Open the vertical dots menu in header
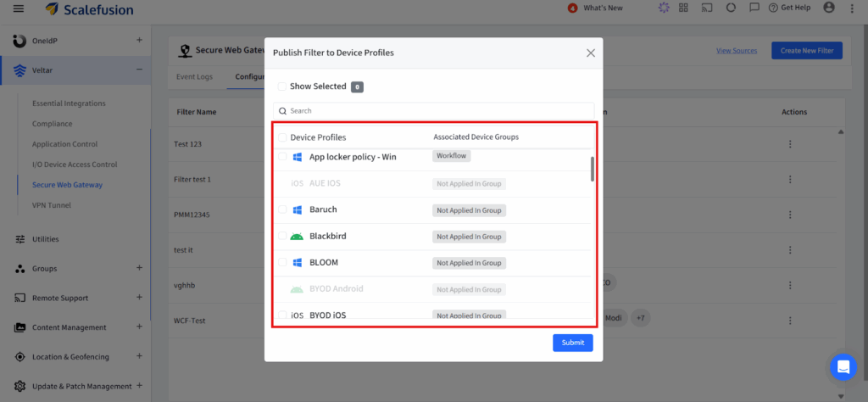The width and height of the screenshot is (868, 402). point(852,8)
